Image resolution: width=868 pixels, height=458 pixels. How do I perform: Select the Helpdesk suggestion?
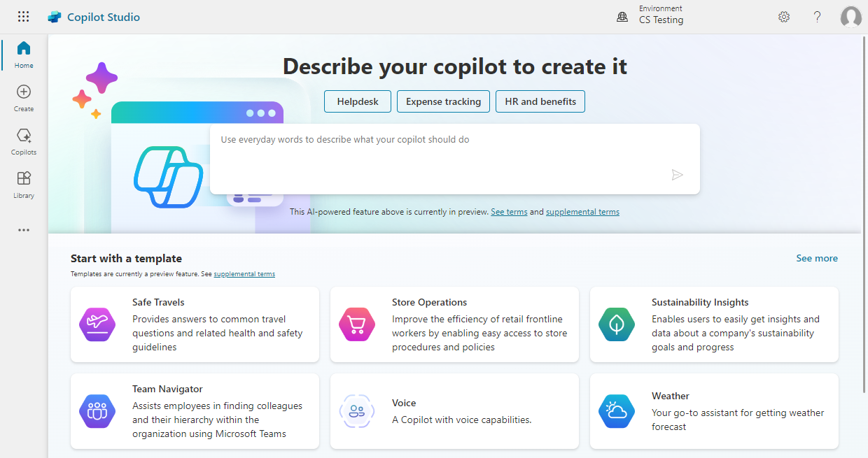[358, 101]
